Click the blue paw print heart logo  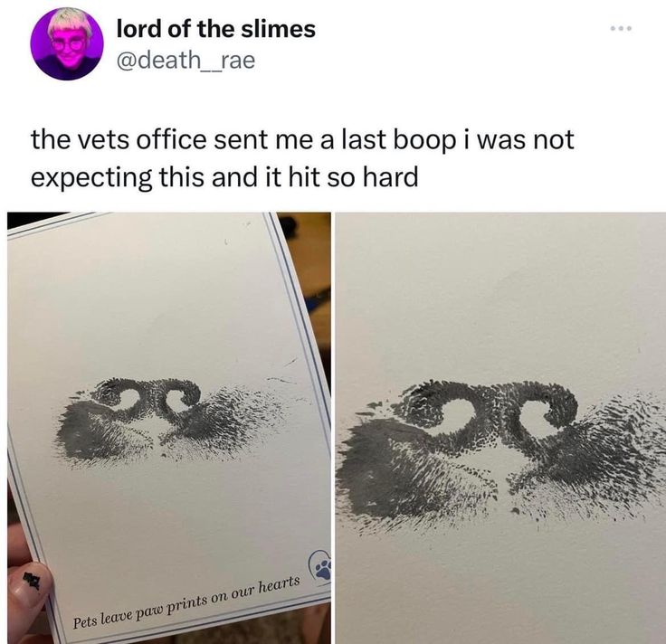(x=321, y=566)
